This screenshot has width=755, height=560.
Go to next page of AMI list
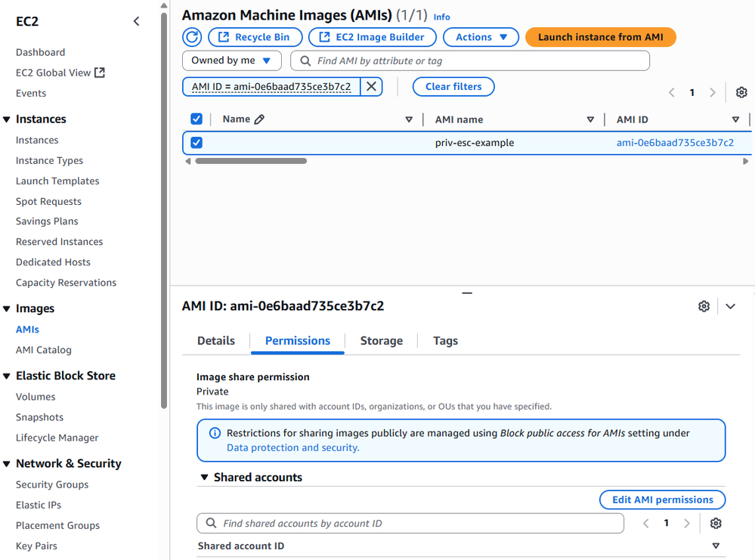click(713, 92)
